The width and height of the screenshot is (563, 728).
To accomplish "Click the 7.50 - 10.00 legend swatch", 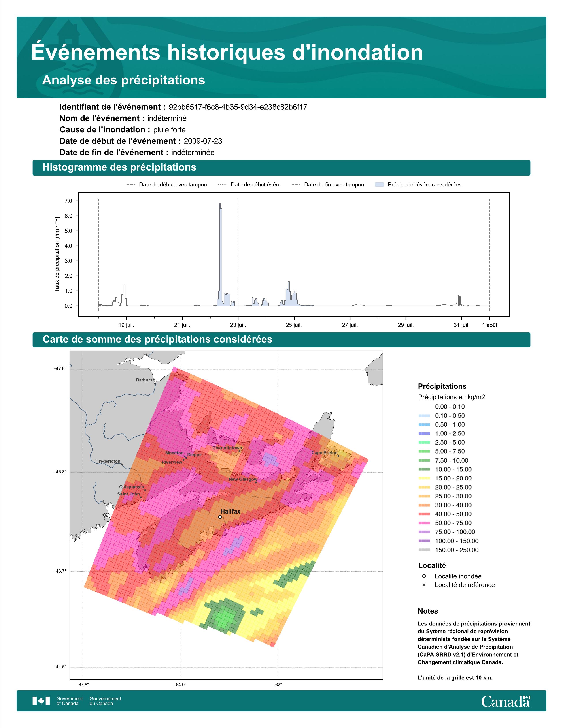I will [x=424, y=460].
